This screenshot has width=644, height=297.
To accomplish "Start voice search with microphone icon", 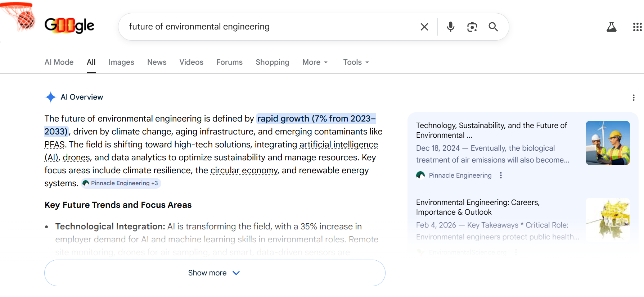I will pos(450,27).
